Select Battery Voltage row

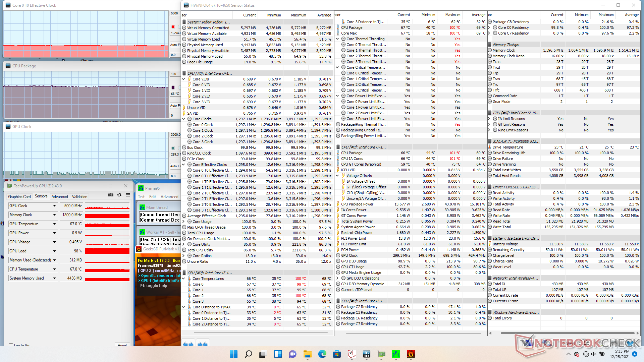[x=564, y=244]
